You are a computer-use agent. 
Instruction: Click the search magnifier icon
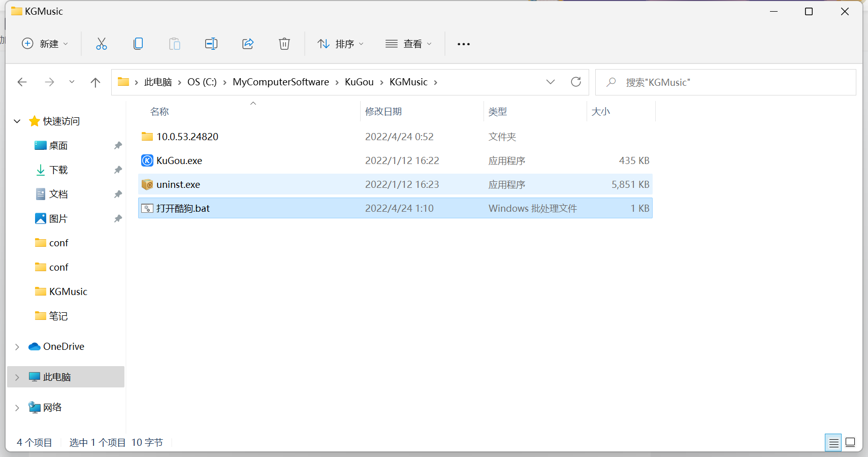point(611,82)
